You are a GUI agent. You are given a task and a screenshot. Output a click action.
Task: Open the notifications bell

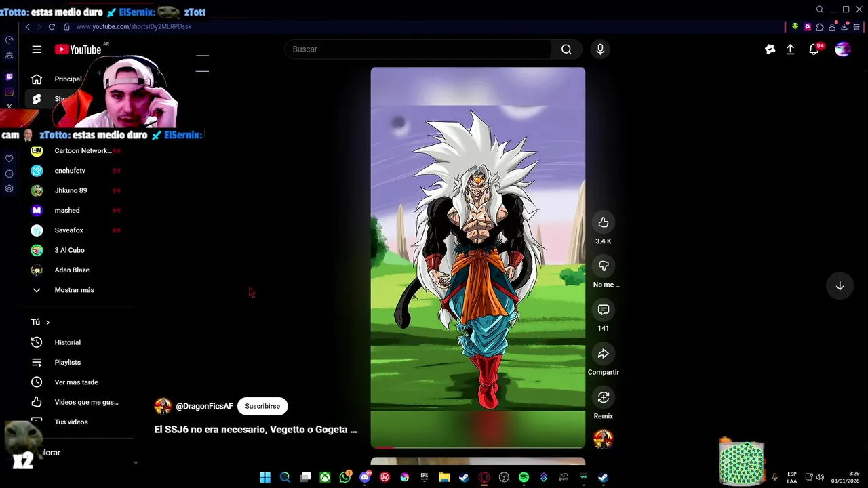coord(814,49)
